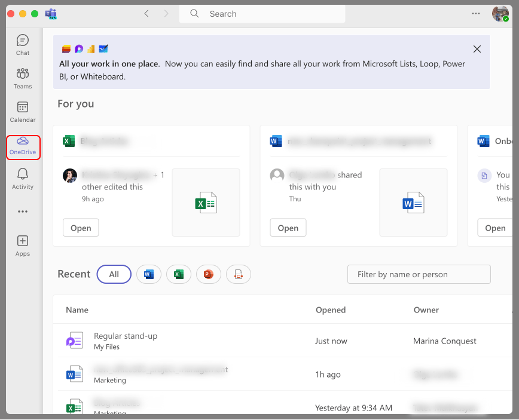The image size is (519, 420).
Task: Click the For you heading
Action: point(76,104)
